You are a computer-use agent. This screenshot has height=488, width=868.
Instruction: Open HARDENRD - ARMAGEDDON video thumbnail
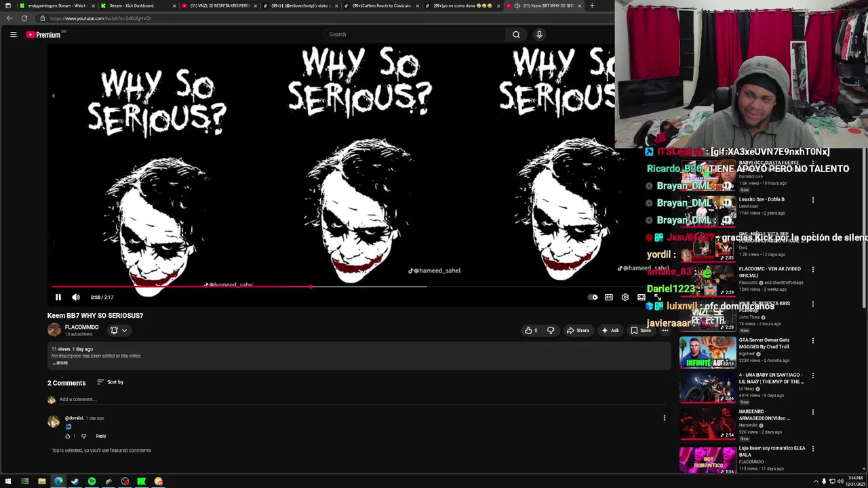pyautogui.click(x=707, y=423)
